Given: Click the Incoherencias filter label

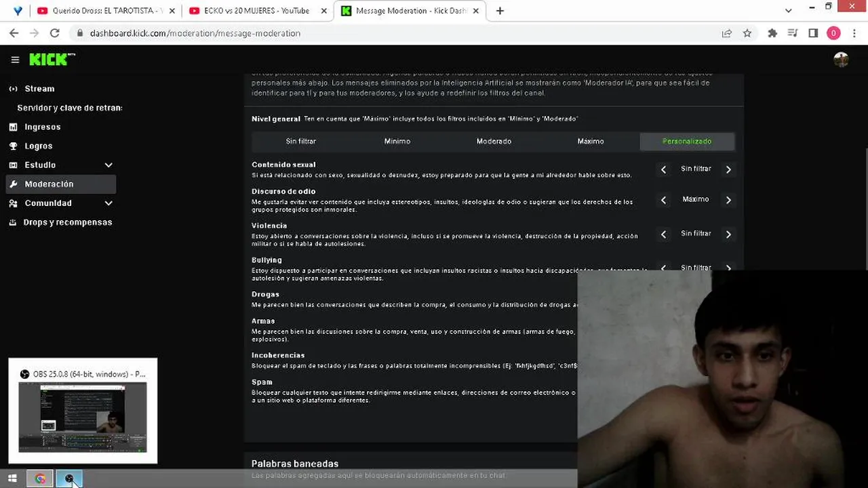Looking at the screenshot, I should tap(278, 355).
